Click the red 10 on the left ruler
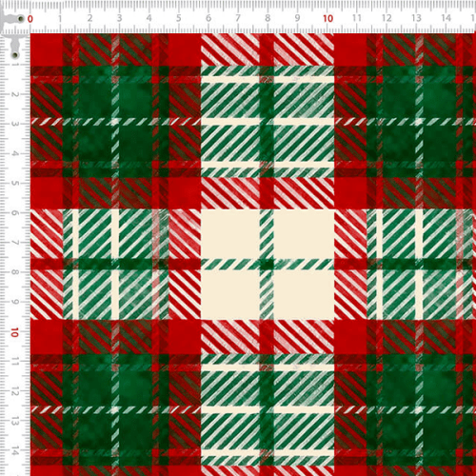The image size is (476, 476). click(x=14, y=332)
